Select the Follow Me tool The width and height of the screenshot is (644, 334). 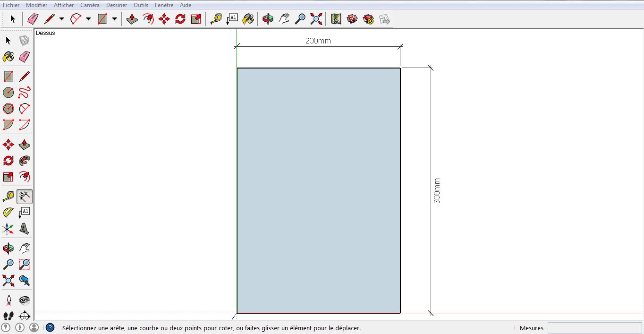pyautogui.click(x=25, y=161)
